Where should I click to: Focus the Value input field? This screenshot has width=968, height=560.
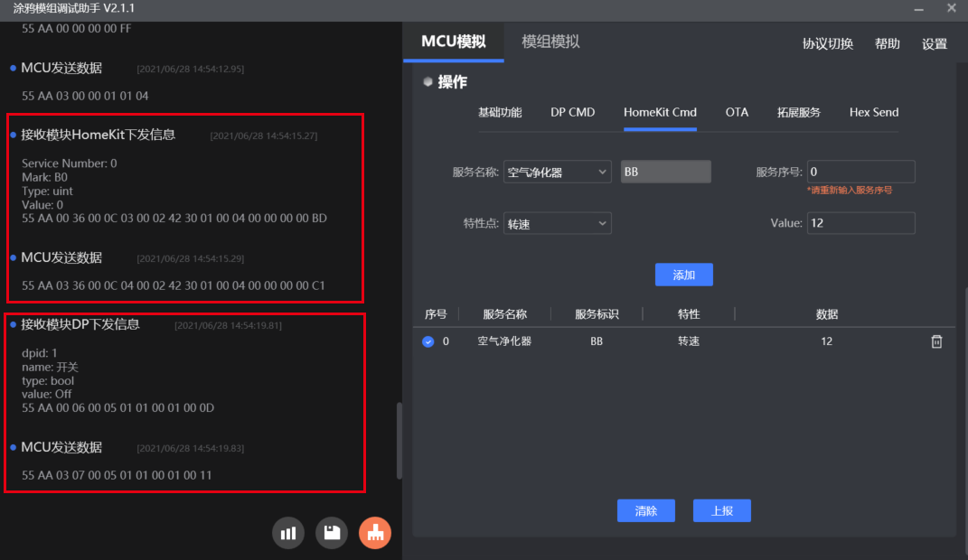(x=860, y=222)
